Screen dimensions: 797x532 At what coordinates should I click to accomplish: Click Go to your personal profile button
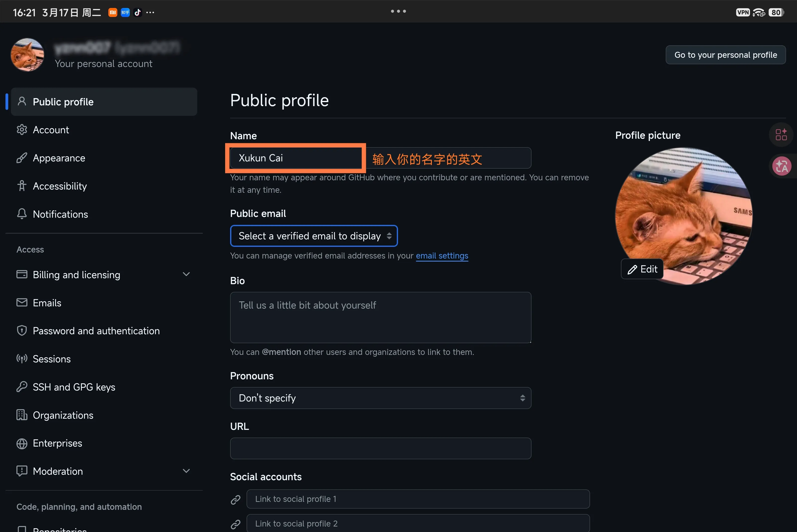point(726,55)
